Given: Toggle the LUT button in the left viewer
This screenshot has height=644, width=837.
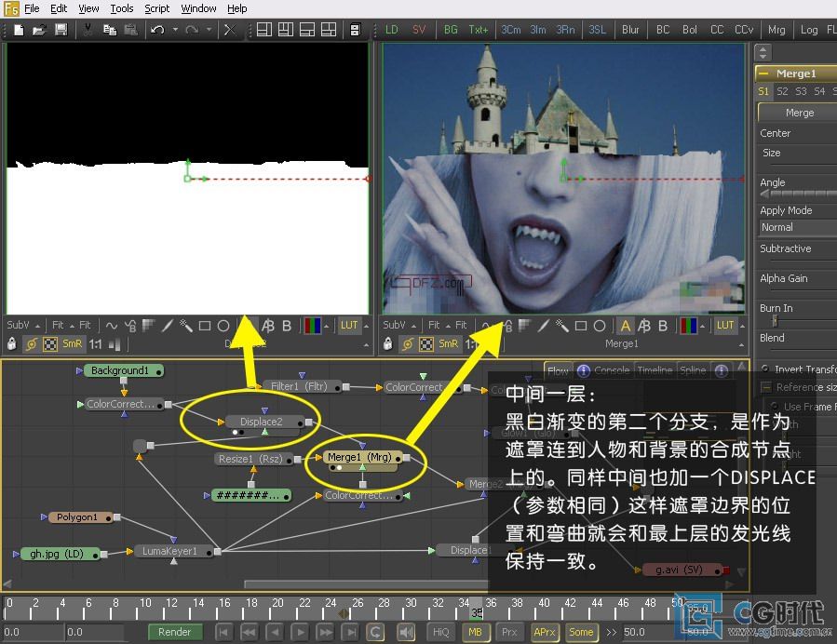Looking at the screenshot, I should (x=349, y=326).
